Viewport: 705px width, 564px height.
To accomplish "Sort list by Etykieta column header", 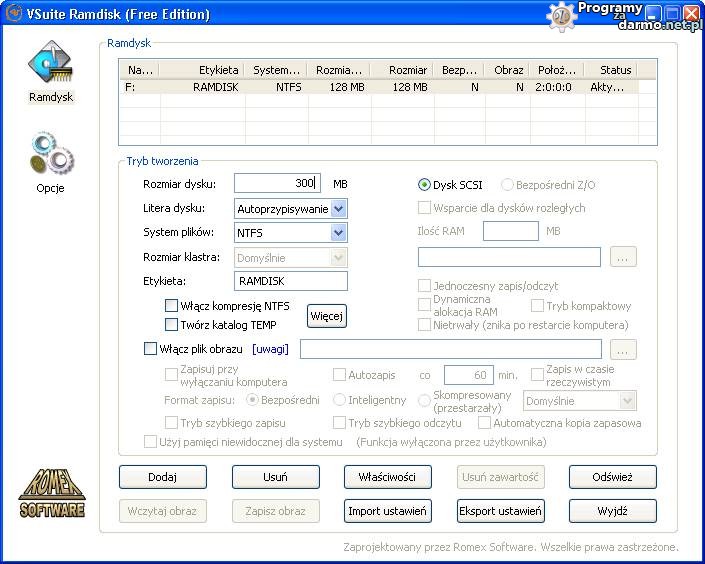I will (x=218, y=70).
